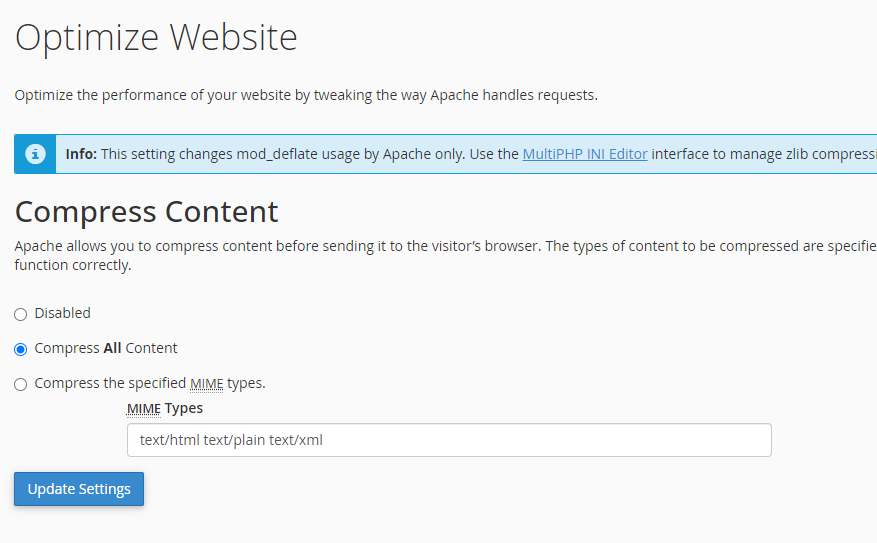Viewport: 877px width, 543px height.
Task: Click the paragraph describing Apache content compression
Action: [440, 246]
